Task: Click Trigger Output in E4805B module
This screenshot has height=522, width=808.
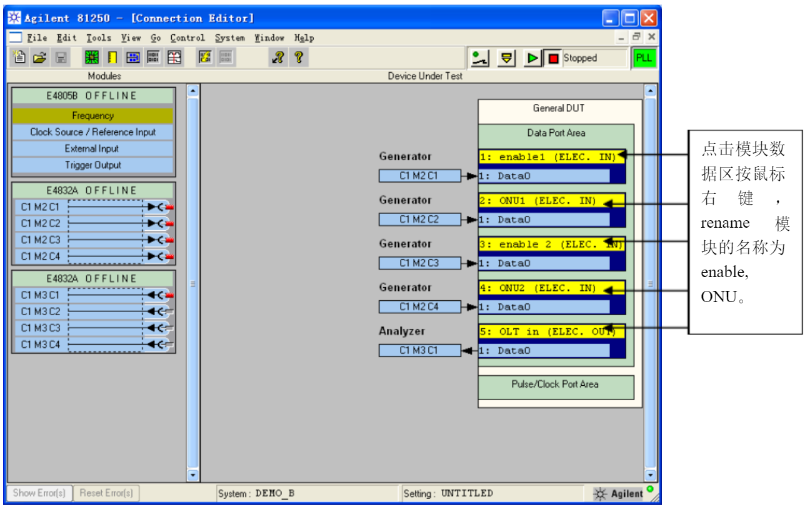Action: click(93, 165)
